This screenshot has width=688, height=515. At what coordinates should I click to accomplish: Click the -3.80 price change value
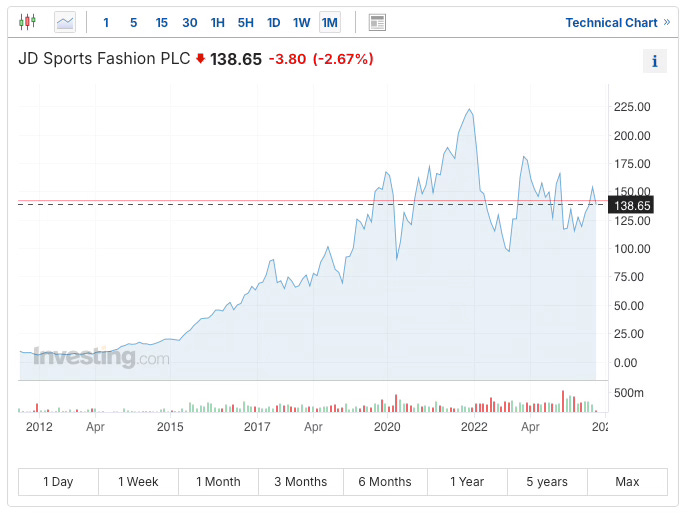(287, 59)
